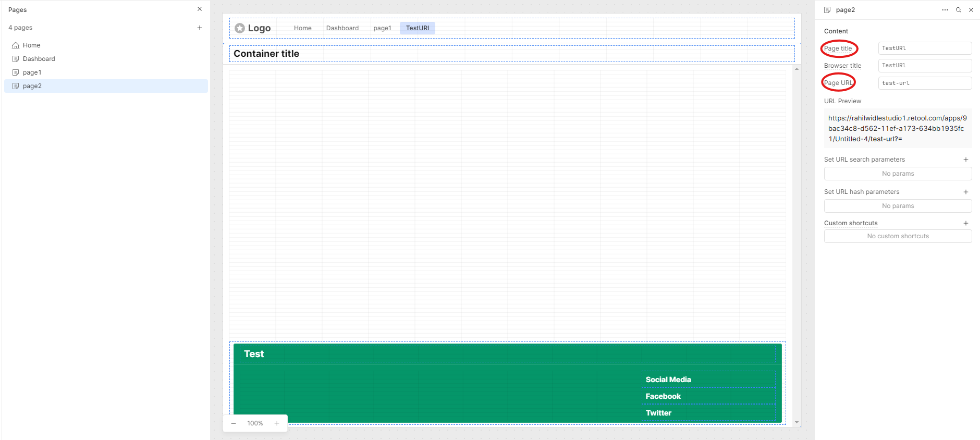Click No params under search parameters
Screen dimensions: 980x440
point(898,174)
